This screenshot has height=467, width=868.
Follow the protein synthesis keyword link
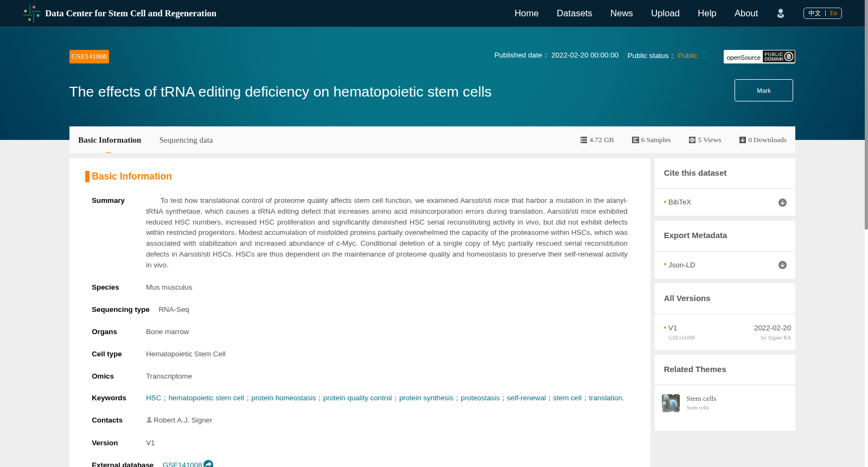[426, 398]
